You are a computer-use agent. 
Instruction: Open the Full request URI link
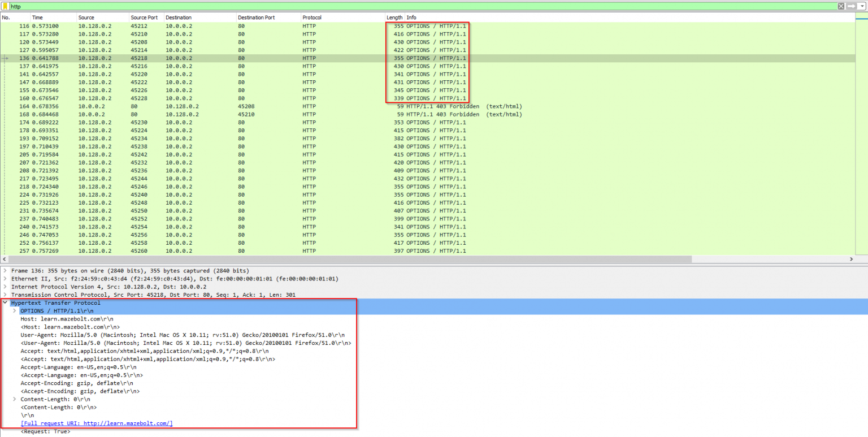(x=97, y=423)
